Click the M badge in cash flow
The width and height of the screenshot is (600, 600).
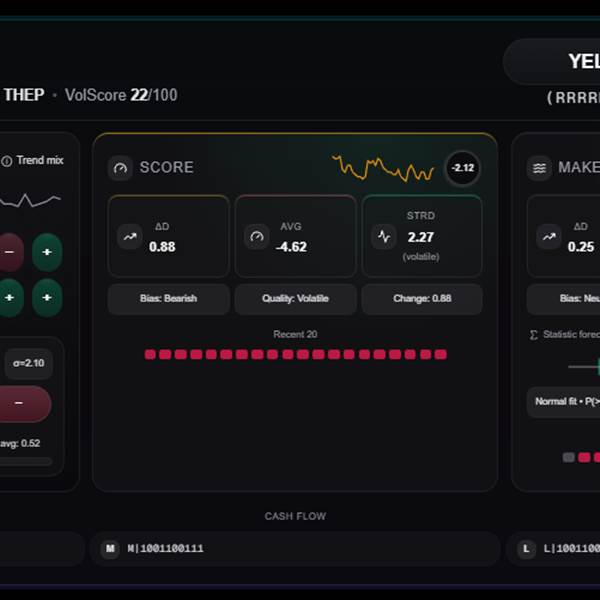pos(110,549)
